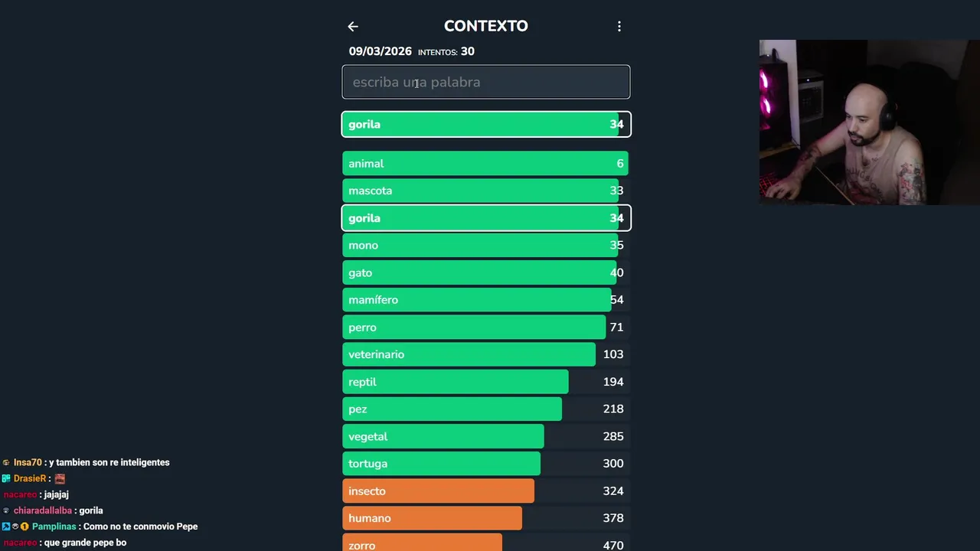The image size is (980, 551).
Task: Select the mamífero guess bar
Action: (485, 300)
